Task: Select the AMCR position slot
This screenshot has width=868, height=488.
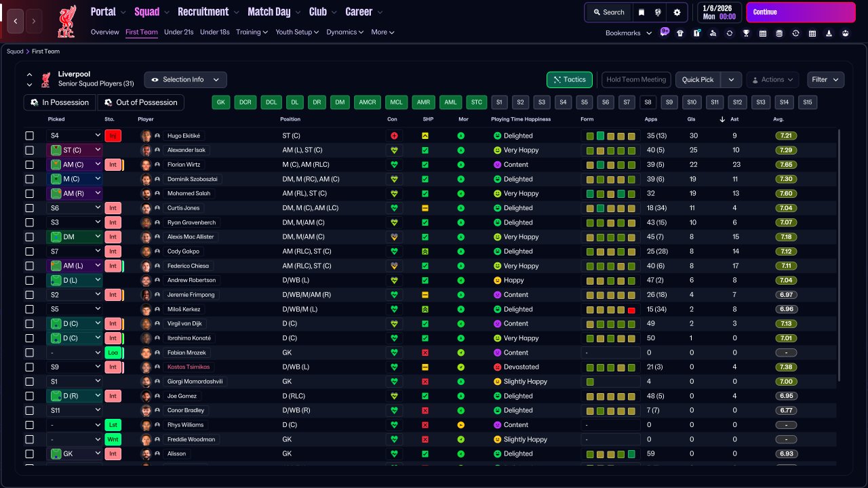Action: [368, 102]
